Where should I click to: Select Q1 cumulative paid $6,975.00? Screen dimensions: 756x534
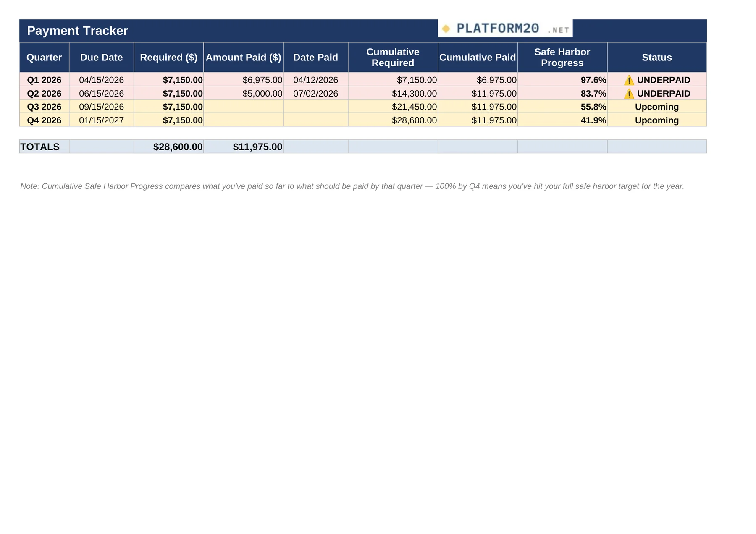point(478,80)
